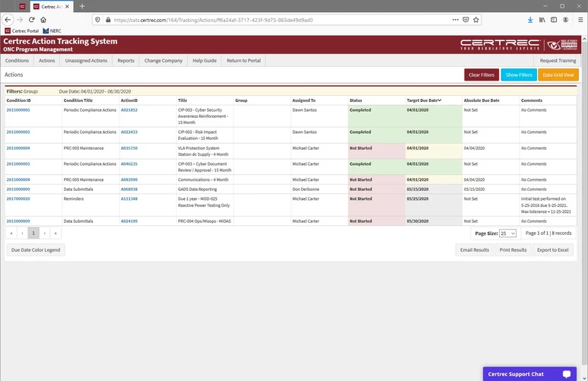The width and height of the screenshot is (588, 381).
Task: Click Export to Excel
Action: [x=553, y=249]
